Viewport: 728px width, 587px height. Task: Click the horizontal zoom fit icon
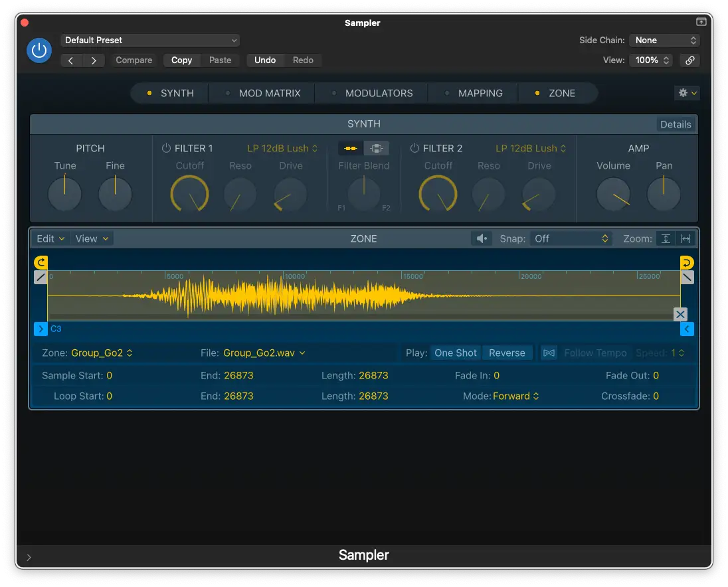tap(685, 238)
